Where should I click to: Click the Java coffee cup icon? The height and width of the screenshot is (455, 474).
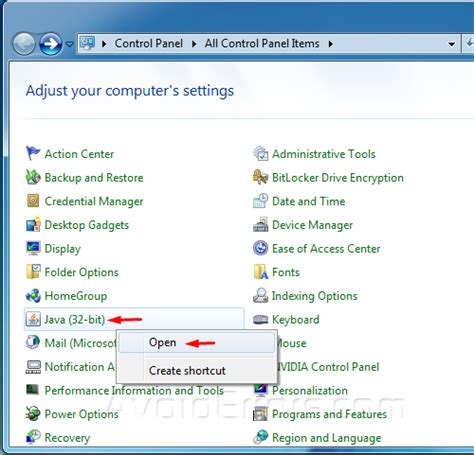(33, 319)
